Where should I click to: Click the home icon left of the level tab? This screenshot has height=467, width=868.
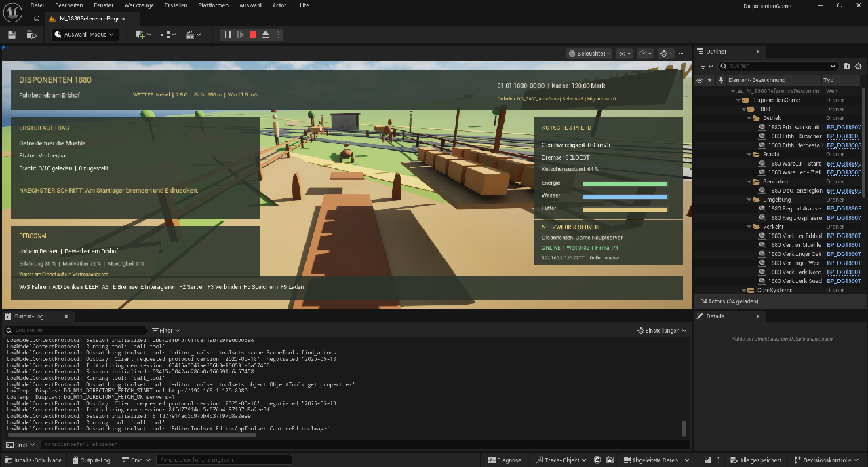(37, 18)
